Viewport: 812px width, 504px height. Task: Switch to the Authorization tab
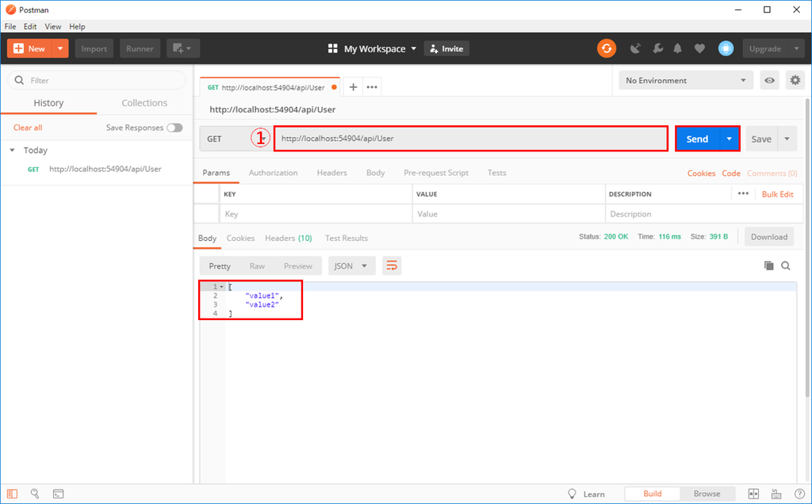(x=273, y=173)
